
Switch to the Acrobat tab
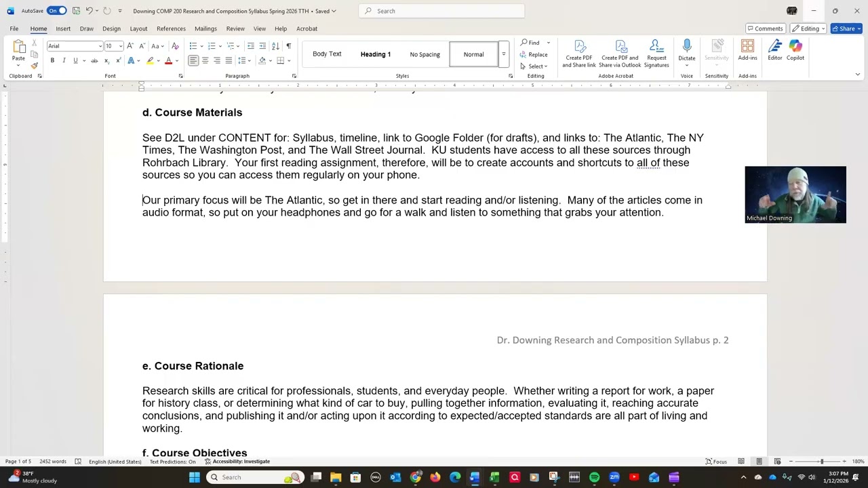[x=307, y=28]
